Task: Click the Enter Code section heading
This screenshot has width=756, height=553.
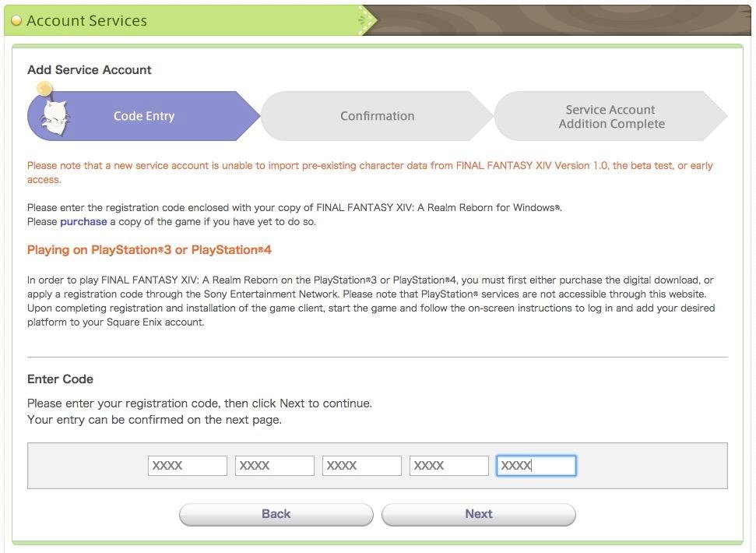Action: click(x=60, y=379)
